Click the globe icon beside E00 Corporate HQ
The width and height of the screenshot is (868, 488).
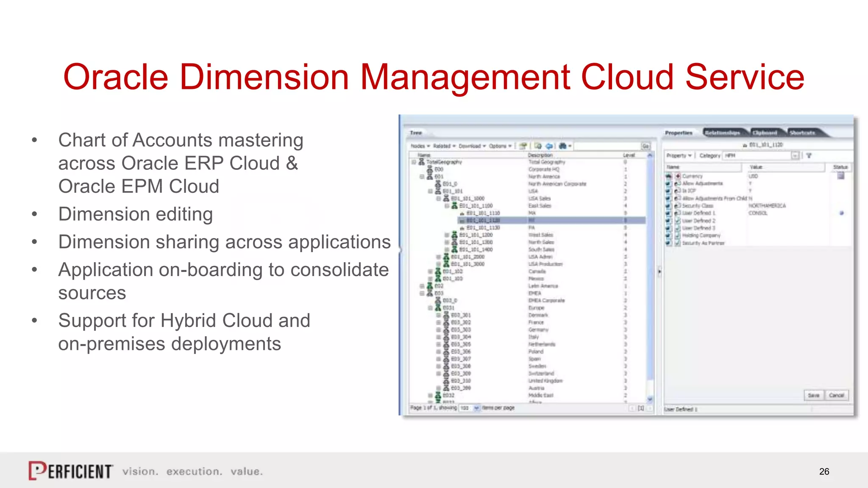click(430, 169)
